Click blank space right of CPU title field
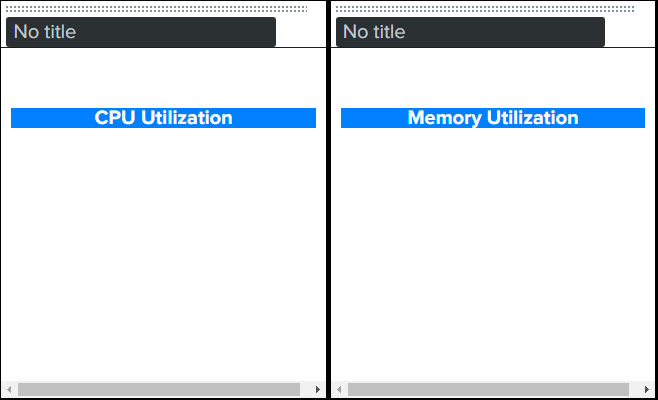658x400 pixels. (300, 32)
